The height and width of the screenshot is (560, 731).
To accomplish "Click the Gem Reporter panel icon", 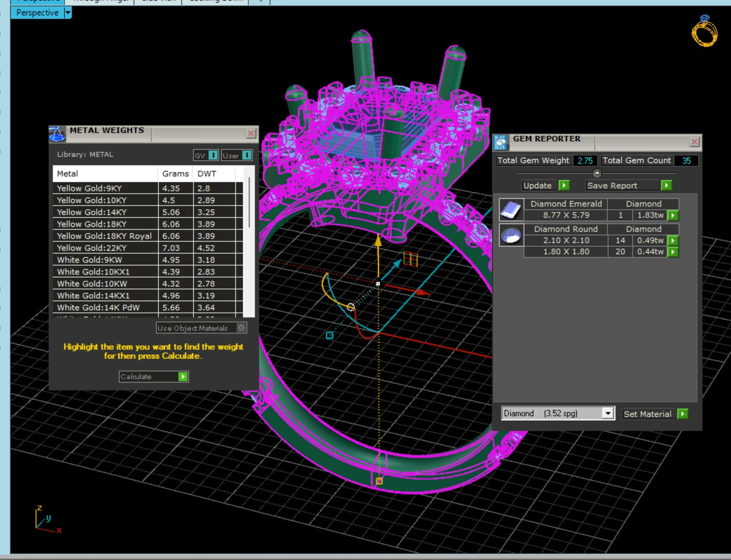I will tap(500, 142).
